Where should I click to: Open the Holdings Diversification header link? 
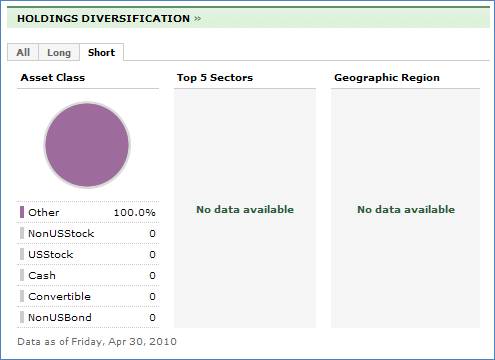click(x=104, y=18)
